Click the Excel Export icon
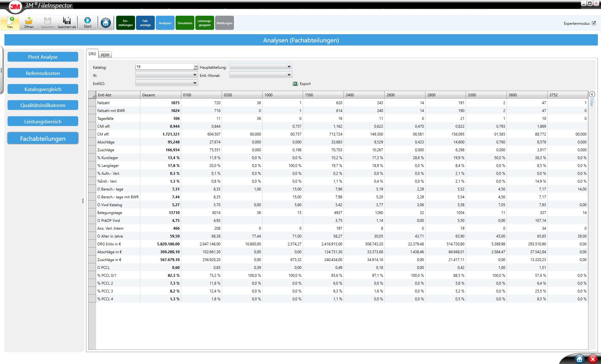Viewport: 601px width, 364px height. [x=295, y=84]
